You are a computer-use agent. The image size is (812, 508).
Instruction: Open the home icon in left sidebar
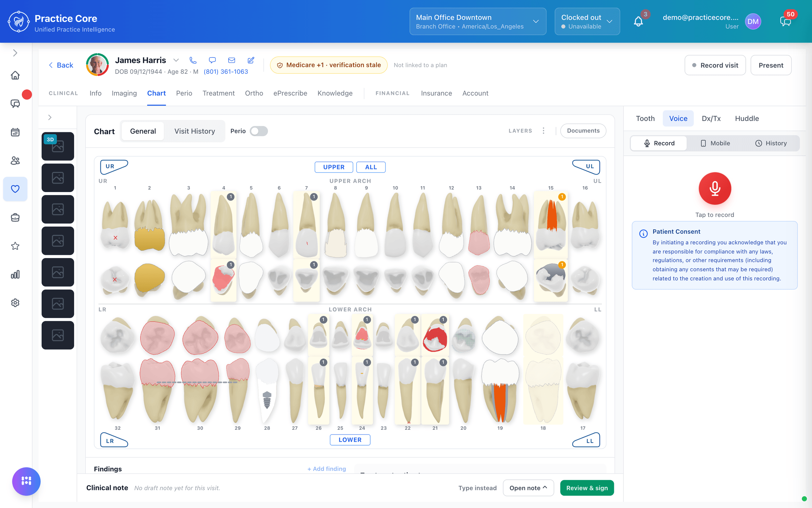point(15,75)
